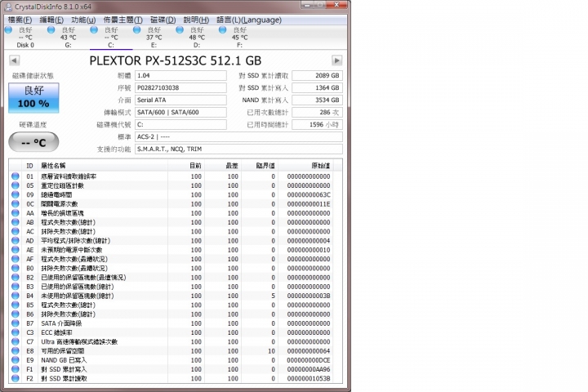Viewport: 588px width, 392px height.
Task: Click the total host writes value 1364 GB
Action: click(317, 87)
